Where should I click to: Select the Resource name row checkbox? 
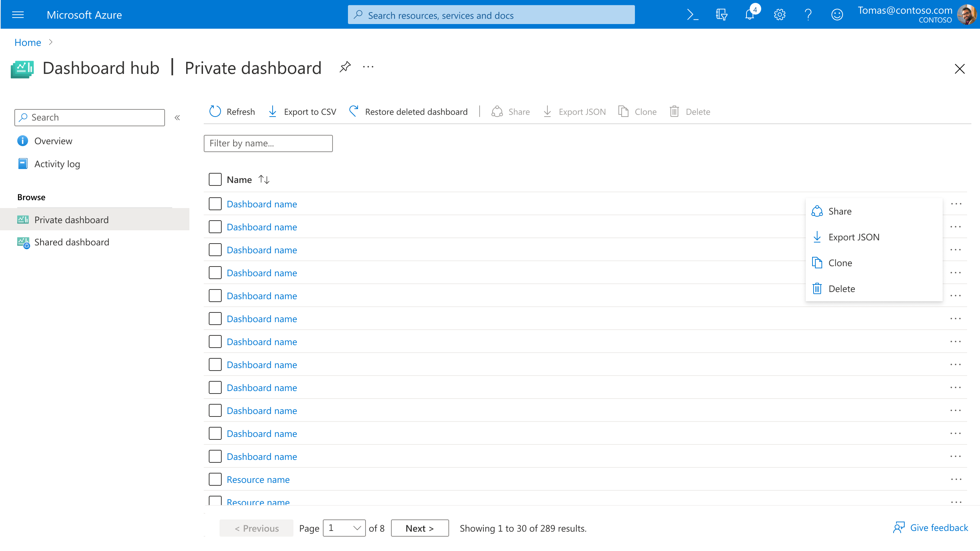215,479
